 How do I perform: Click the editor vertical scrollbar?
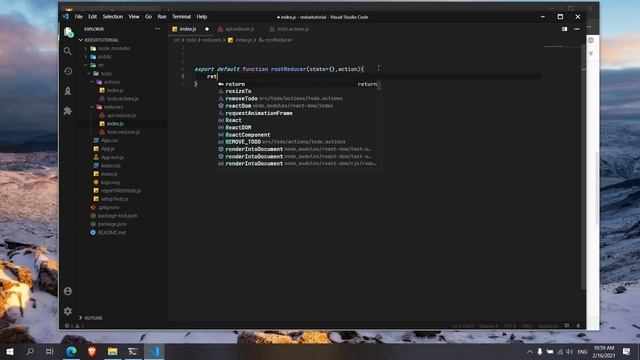[583, 167]
